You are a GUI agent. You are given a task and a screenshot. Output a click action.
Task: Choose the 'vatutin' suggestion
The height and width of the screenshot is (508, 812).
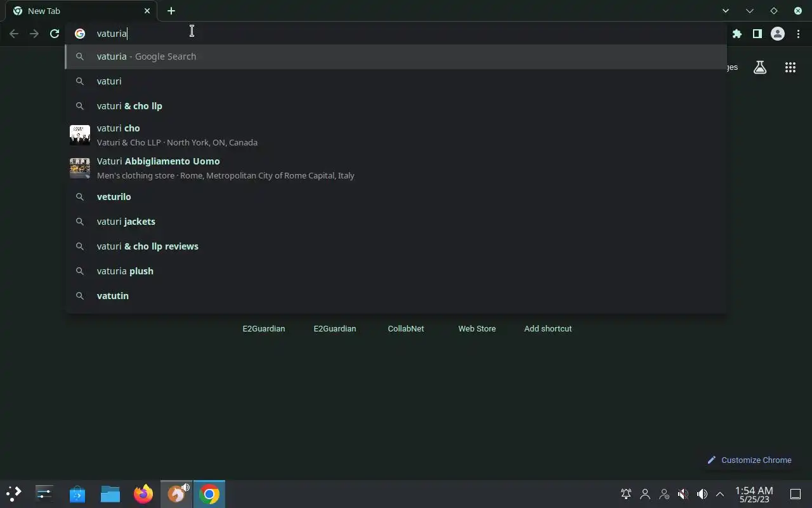[x=396, y=296]
